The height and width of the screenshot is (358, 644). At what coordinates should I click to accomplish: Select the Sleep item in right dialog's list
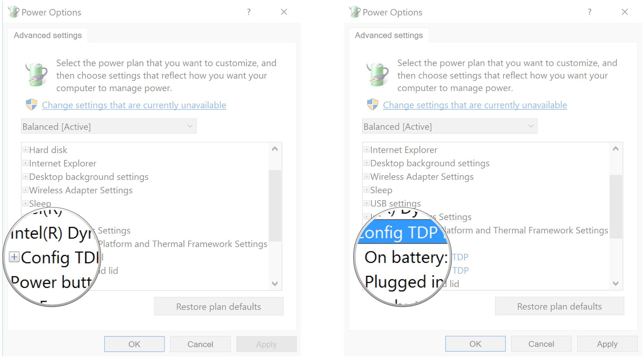click(381, 190)
